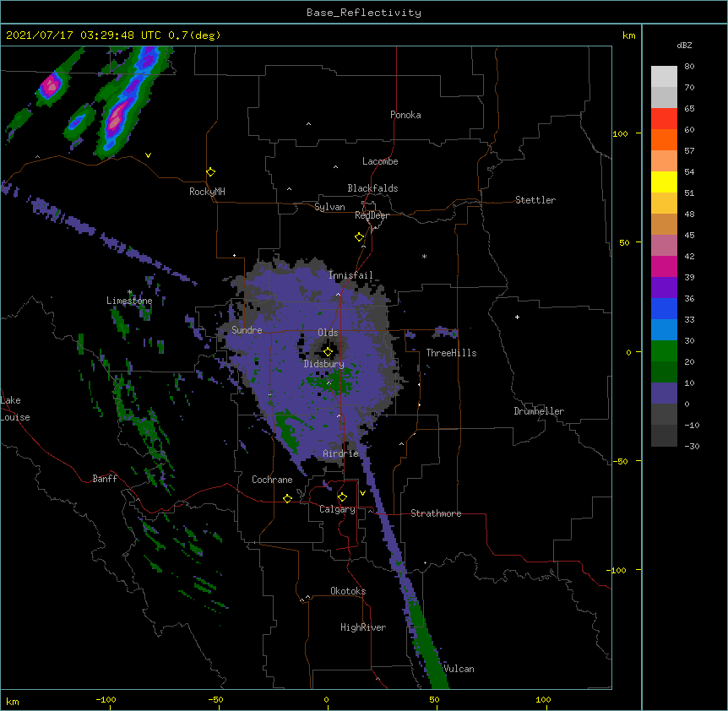Click the white asterisk marker above Limestone
This screenshot has height=711, width=728.
click(x=130, y=292)
